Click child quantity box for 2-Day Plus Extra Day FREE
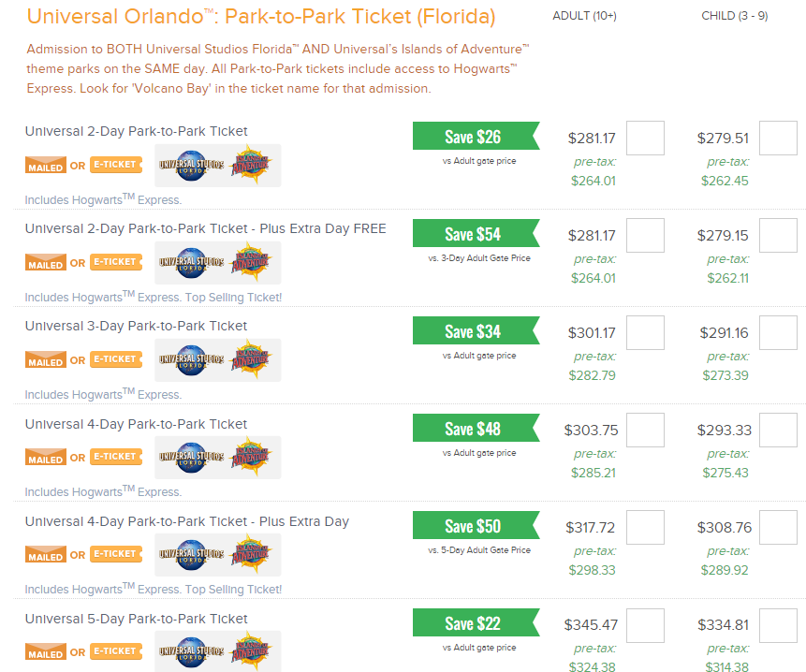 pos(778,236)
